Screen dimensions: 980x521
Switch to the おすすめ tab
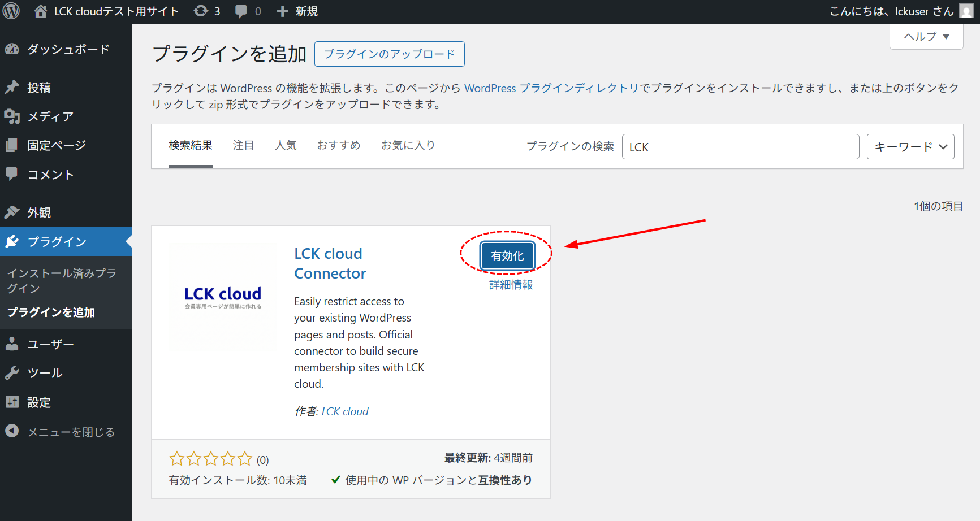click(x=338, y=145)
